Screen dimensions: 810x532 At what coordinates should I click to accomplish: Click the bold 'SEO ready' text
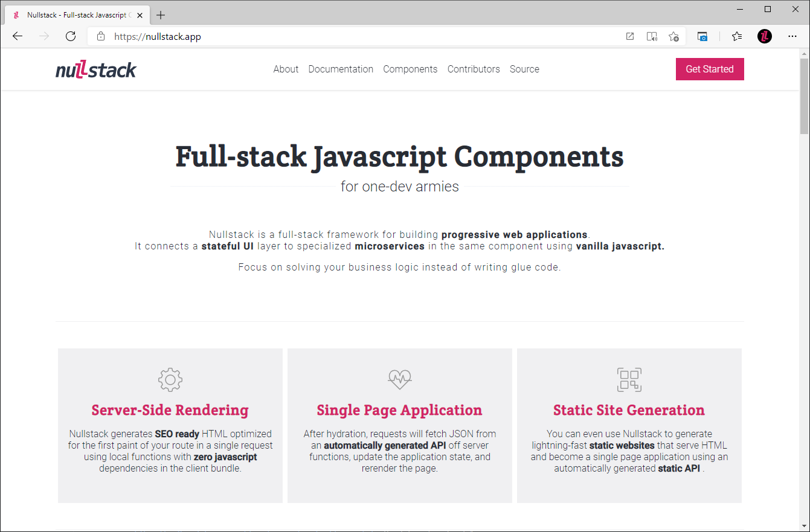click(x=177, y=434)
